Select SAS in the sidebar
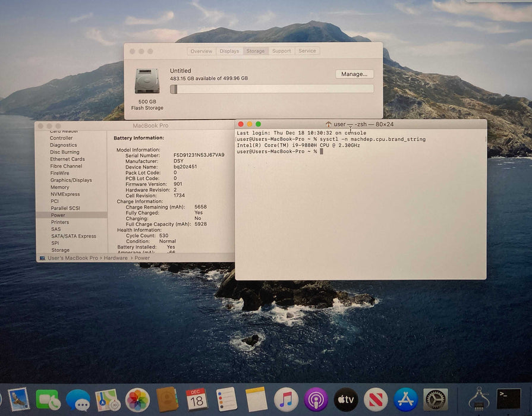Image resolution: width=532 pixels, height=416 pixels. [56, 229]
